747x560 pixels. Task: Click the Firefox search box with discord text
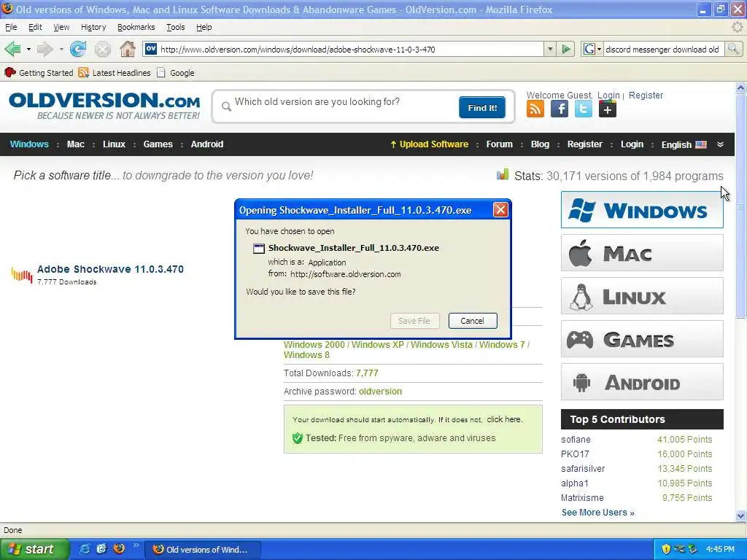pos(664,49)
